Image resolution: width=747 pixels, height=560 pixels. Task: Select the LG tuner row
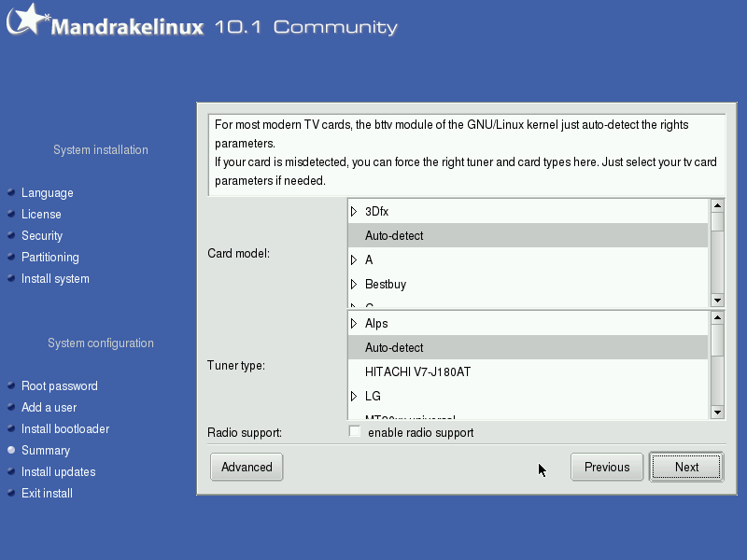[528, 396]
